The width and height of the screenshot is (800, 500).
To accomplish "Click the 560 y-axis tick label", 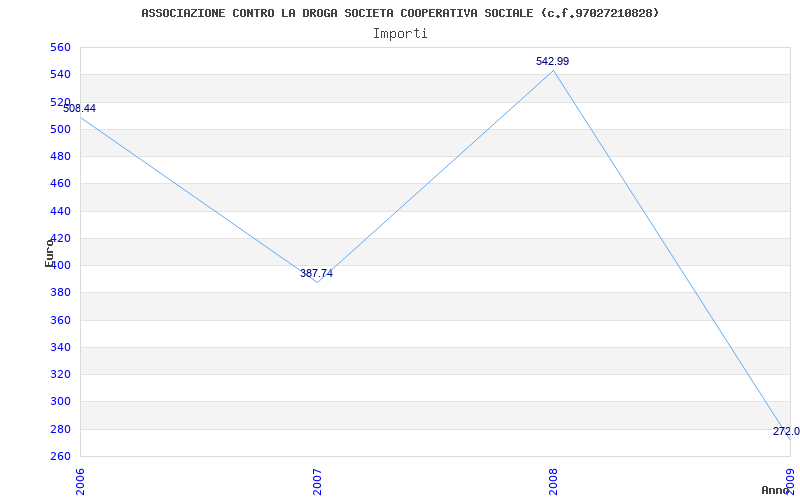I will pos(60,47).
